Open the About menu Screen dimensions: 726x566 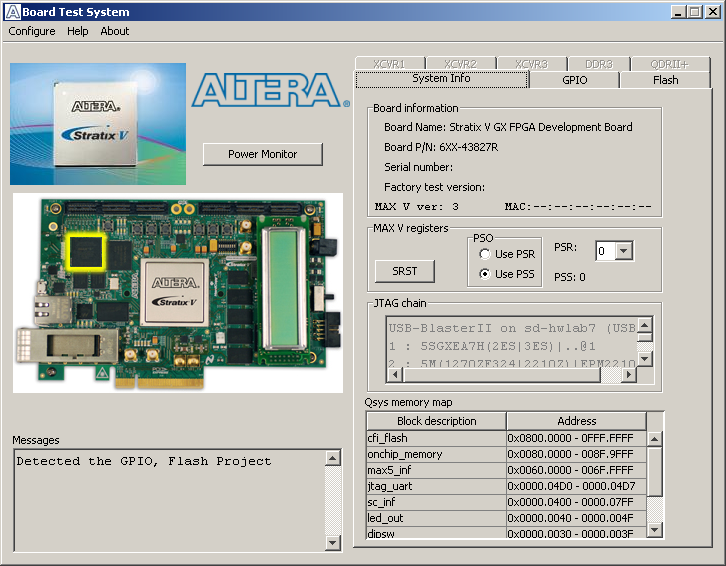click(114, 31)
